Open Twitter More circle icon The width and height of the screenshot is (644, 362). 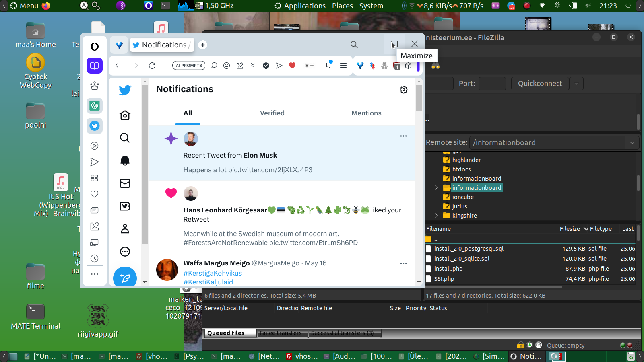125,252
